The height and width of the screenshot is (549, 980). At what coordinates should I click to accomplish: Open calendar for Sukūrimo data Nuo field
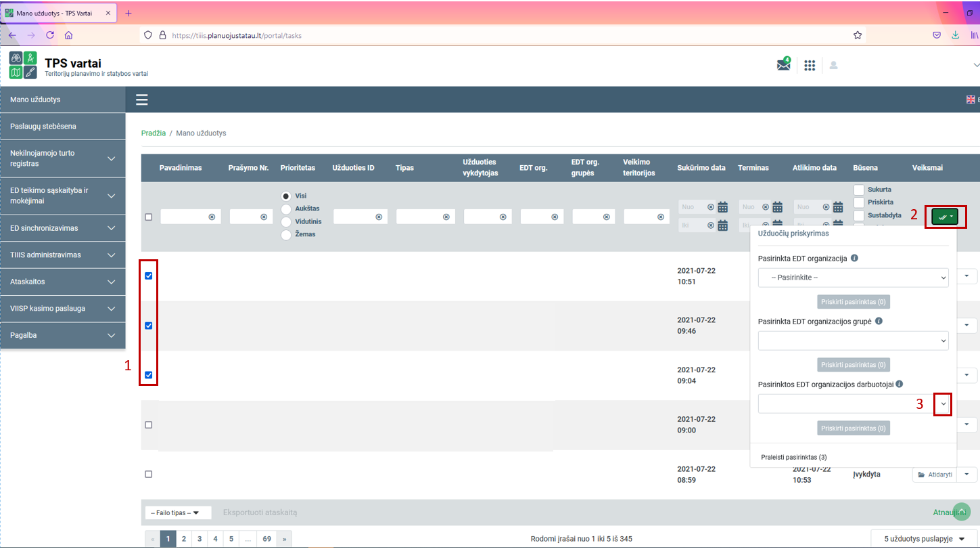click(722, 207)
